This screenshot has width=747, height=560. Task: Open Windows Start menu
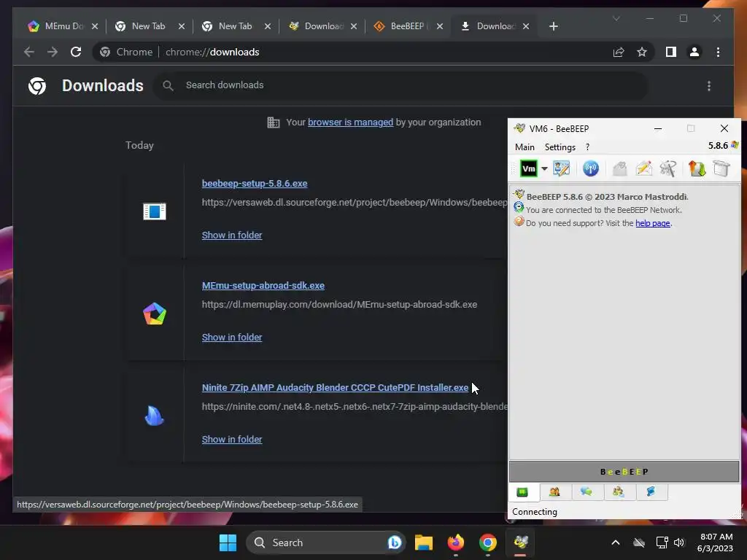point(228,542)
